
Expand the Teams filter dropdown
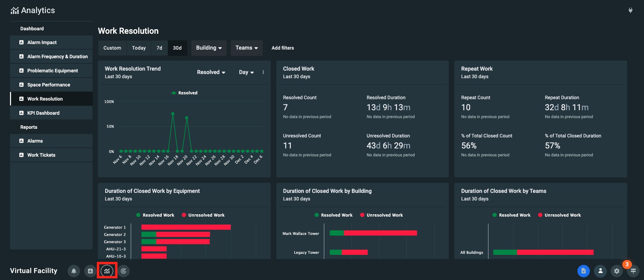[246, 48]
